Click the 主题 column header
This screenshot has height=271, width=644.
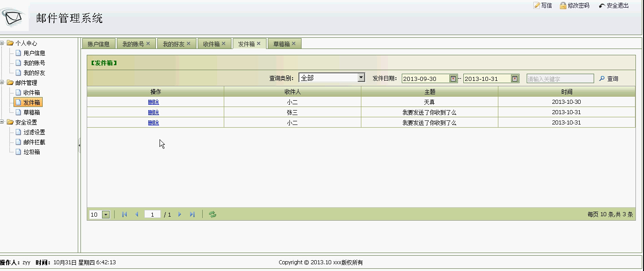430,91
